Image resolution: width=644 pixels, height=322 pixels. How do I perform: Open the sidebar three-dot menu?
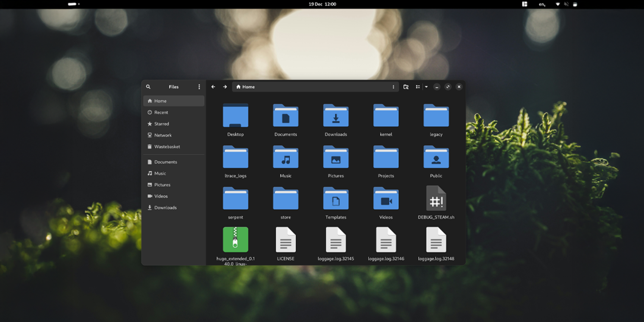199,87
